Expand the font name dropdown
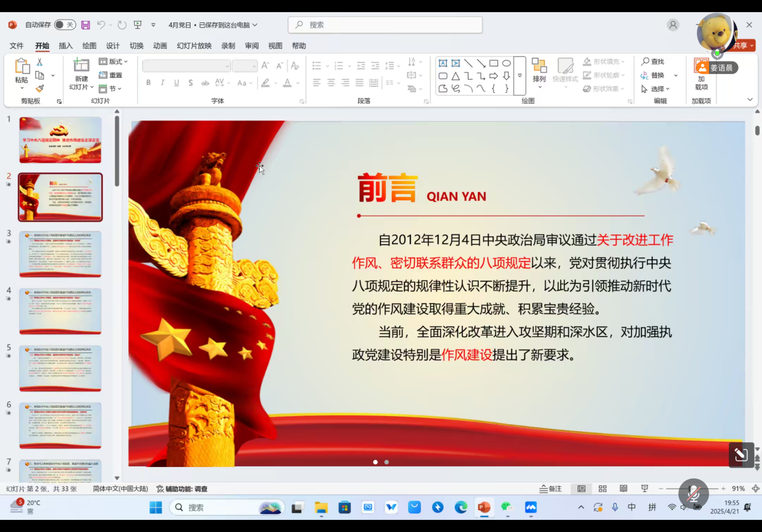The width and height of the screenshot is (762, 532). pyautogui.click(x=227, y=66)
